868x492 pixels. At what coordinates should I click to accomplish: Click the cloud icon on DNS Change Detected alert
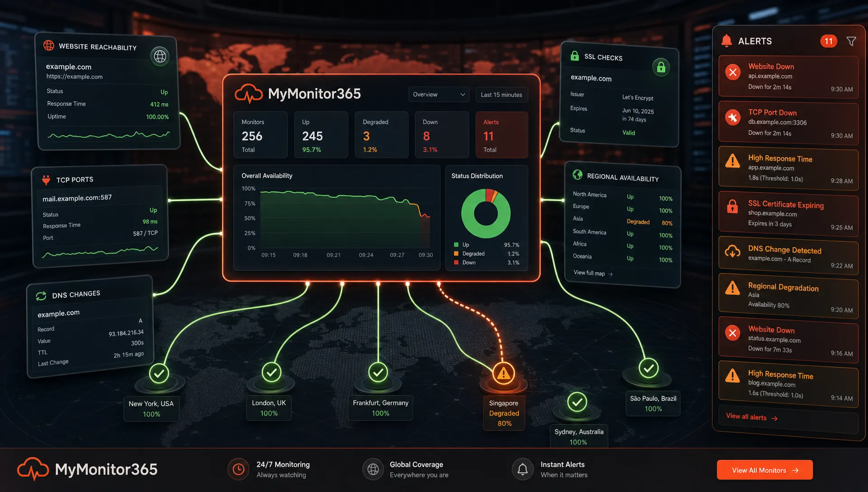coord(732,251)
